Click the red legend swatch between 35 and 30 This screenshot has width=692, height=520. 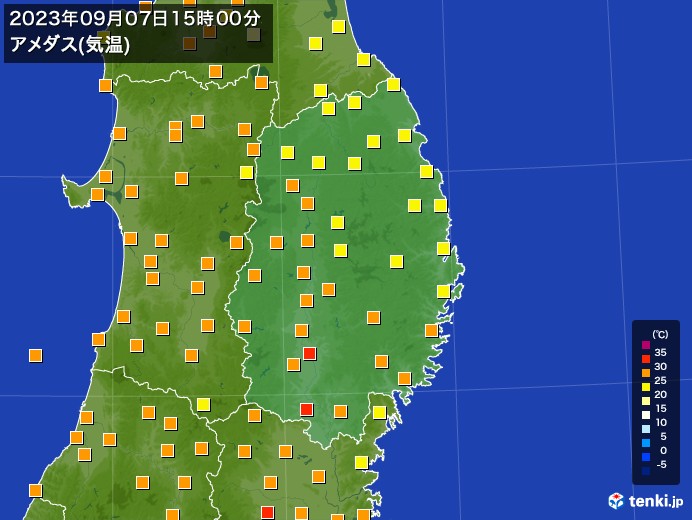[x=646, y=359]
